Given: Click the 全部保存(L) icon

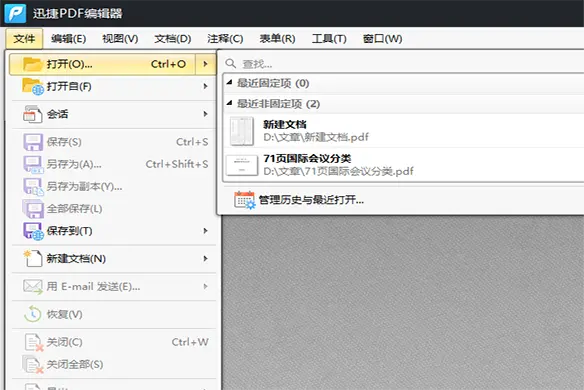Looking at the screenshot, I should (33, 209).
